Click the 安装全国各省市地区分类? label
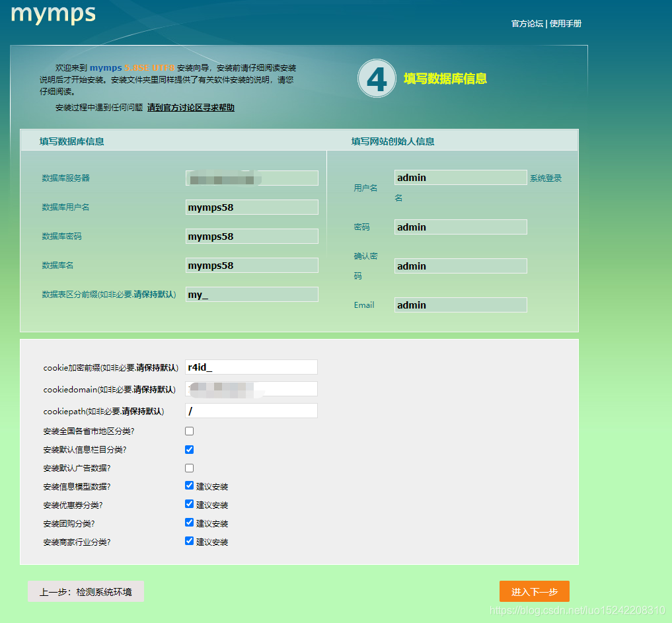Screen dimensions: 672x623 tap(89, 431)
